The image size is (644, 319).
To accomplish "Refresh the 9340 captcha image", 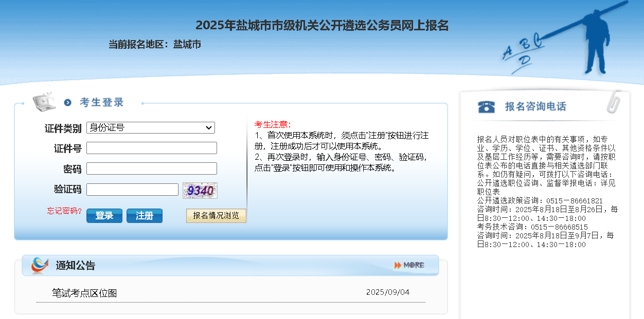I will click(200, 191).
